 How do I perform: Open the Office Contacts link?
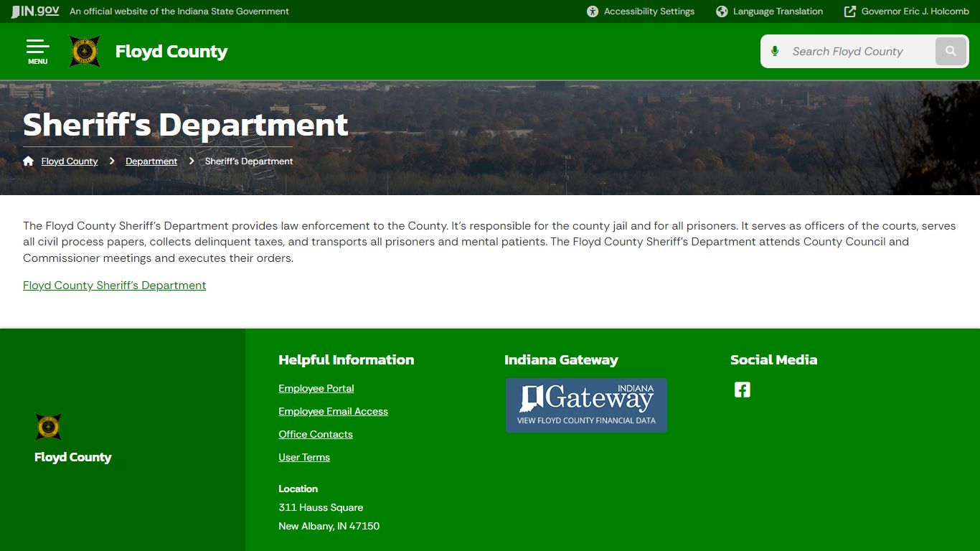316,435
